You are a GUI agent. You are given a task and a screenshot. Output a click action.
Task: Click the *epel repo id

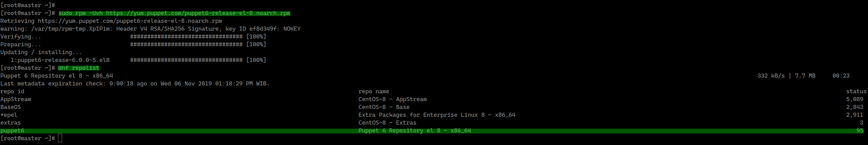pos(9,115)
